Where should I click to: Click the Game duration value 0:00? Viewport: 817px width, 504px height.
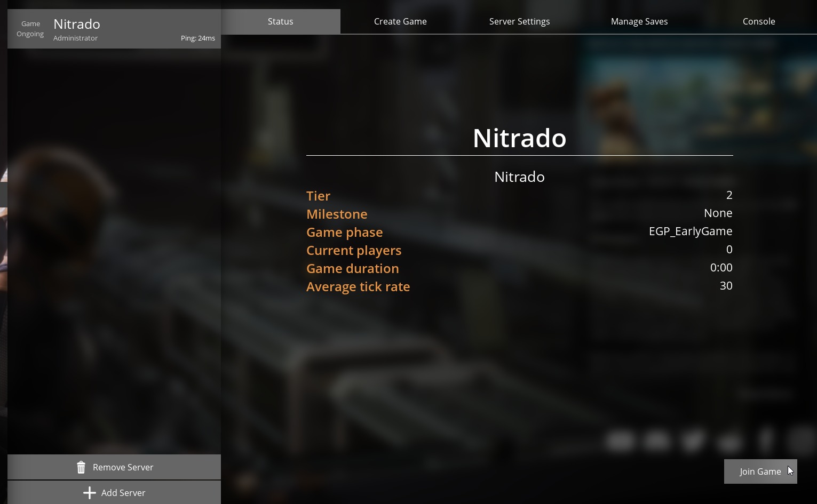point(721,268)
